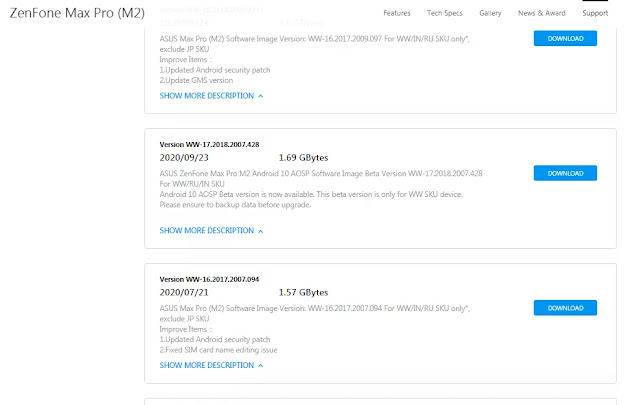The height and width of the screenshot is (405, 638).
Task: Switch to the Support tab
Action: click(595, 13)
